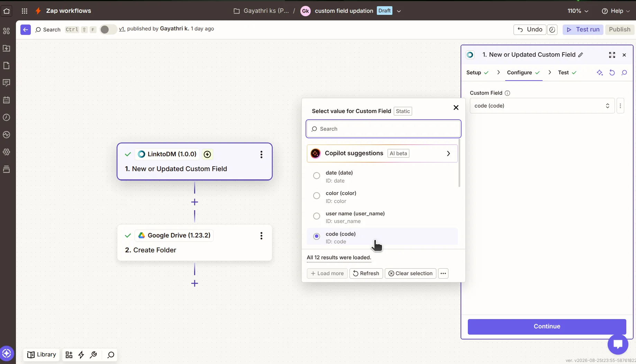Close the Select value popup
This screenshot has width=636, height=364.
456,108
